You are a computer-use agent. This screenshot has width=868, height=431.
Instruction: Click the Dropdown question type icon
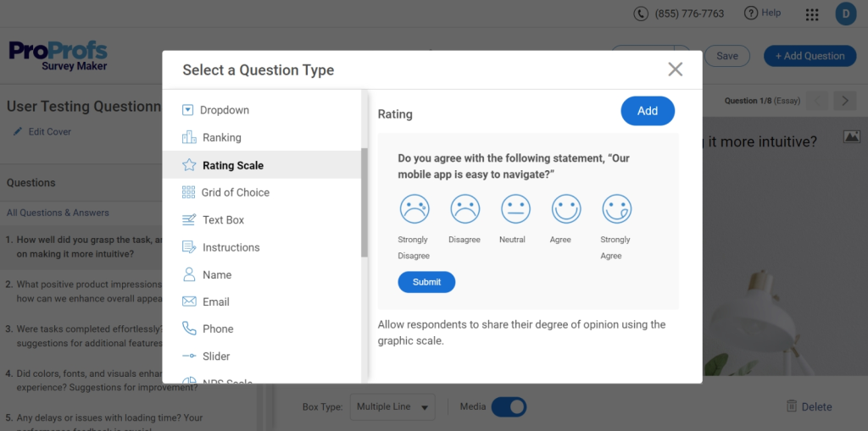coord(187,110)
